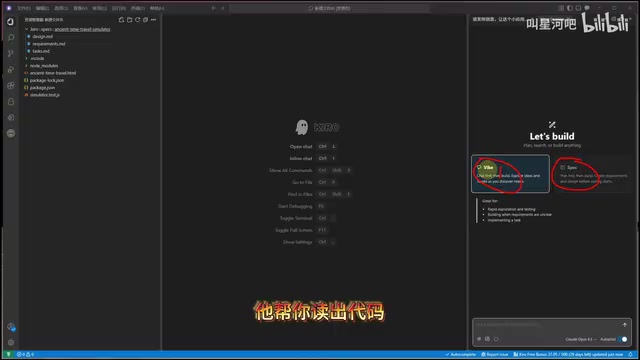Open the 转到 (Go) menu
Screen dimensions: 640x360
[x=99, y=8]
